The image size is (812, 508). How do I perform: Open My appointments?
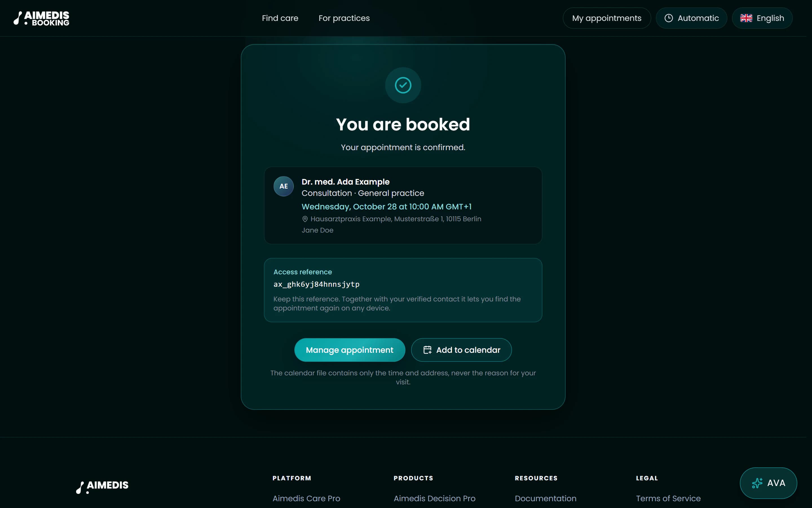pyautogui.click(x=607, y=18)
